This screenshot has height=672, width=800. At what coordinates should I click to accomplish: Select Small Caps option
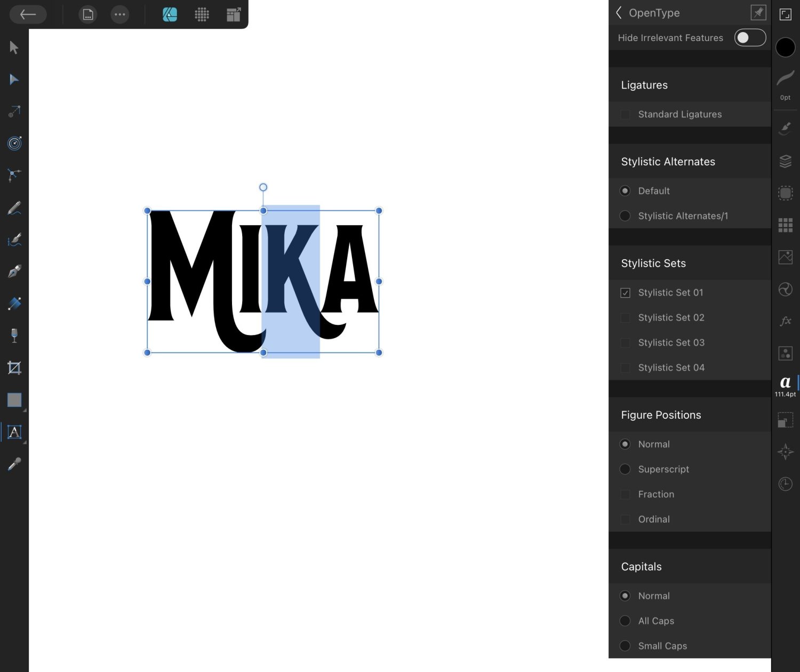625,646
